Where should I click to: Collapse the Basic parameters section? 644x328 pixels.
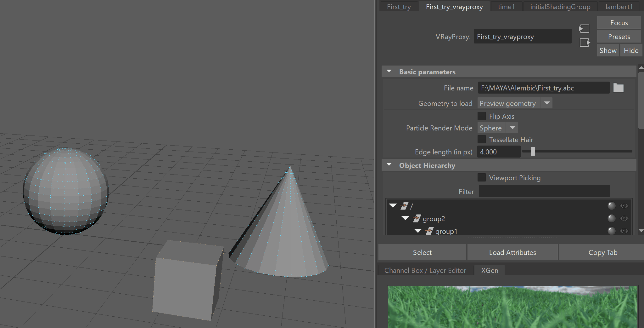point(389,72)
